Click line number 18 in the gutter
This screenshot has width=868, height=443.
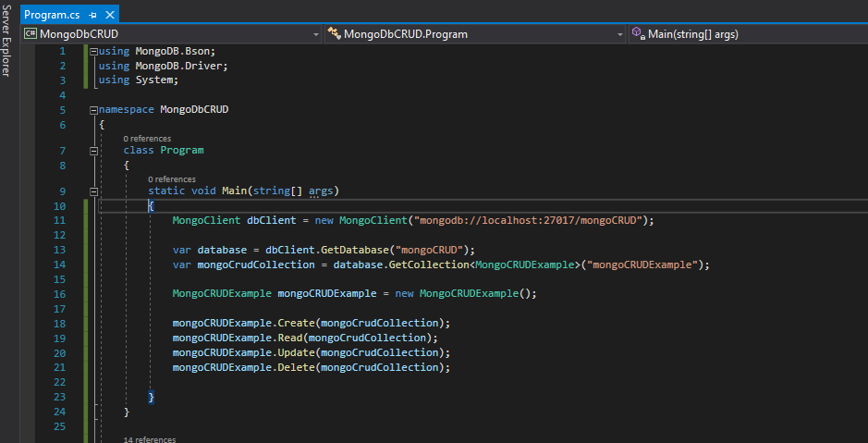(x=59, y=324)
